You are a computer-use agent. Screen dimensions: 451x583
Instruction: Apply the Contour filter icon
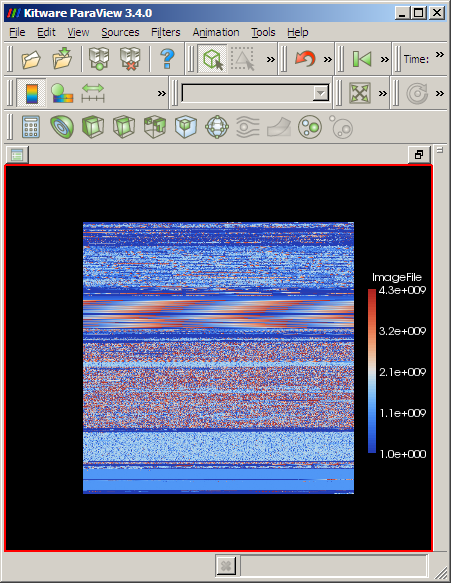(x=62, y=127)
